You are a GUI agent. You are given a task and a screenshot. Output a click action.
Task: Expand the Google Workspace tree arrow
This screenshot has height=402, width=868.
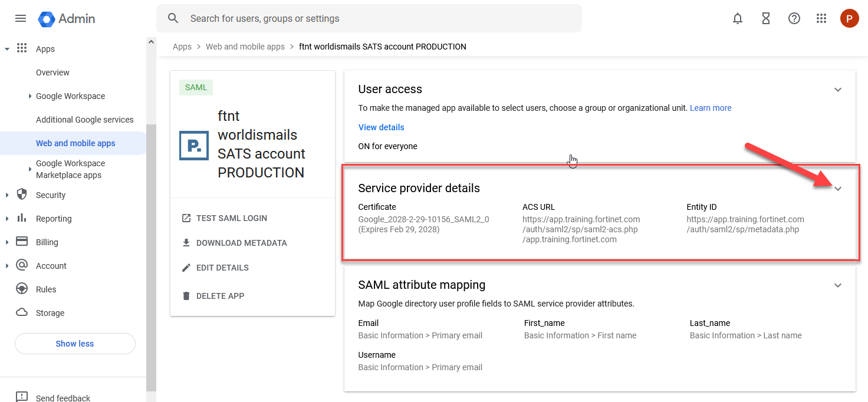pyautogui.click(x=30, y=96)
